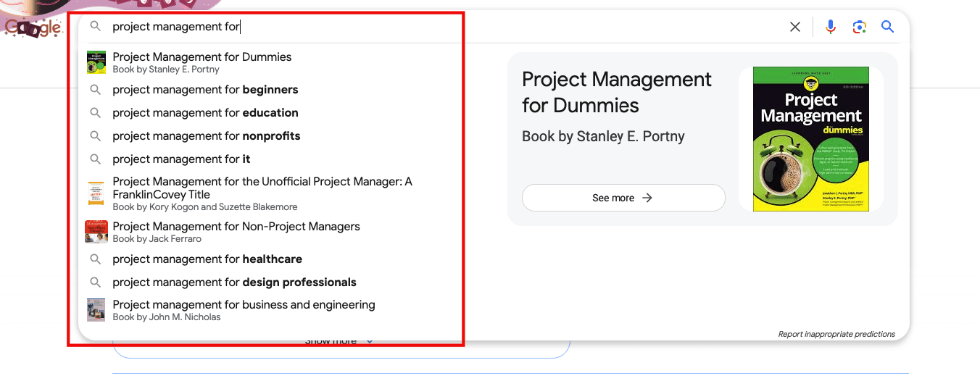Pick 'project management for it' suggestion
This screenshot has width=980, height=381.
tap(181, 159)
